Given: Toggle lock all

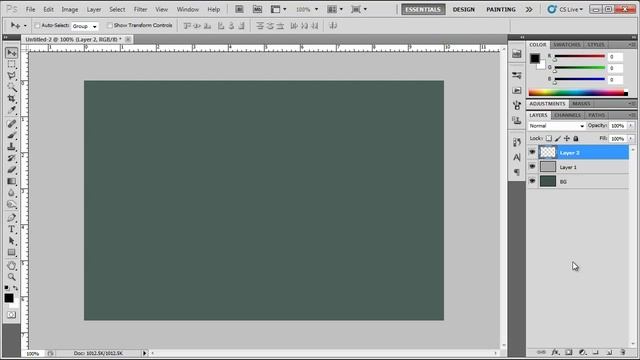Looking at the screenshot, I should coord(576,138).
